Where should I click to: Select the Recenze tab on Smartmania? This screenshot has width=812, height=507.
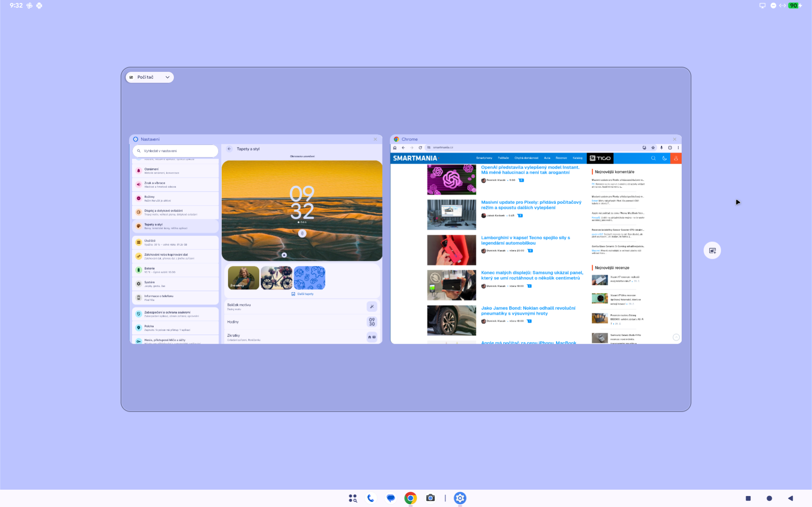pyautogui.click(x=561, y=158)
